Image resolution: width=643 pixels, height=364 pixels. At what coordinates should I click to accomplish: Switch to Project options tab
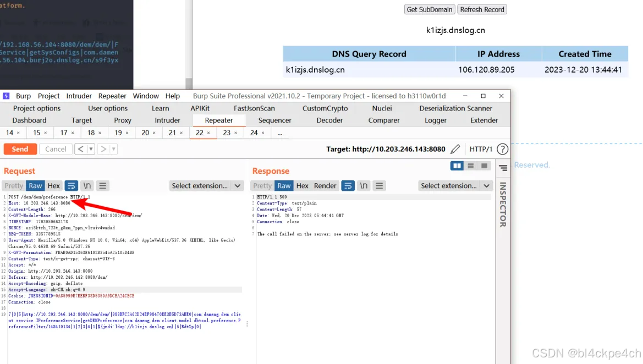click(37, 108)
